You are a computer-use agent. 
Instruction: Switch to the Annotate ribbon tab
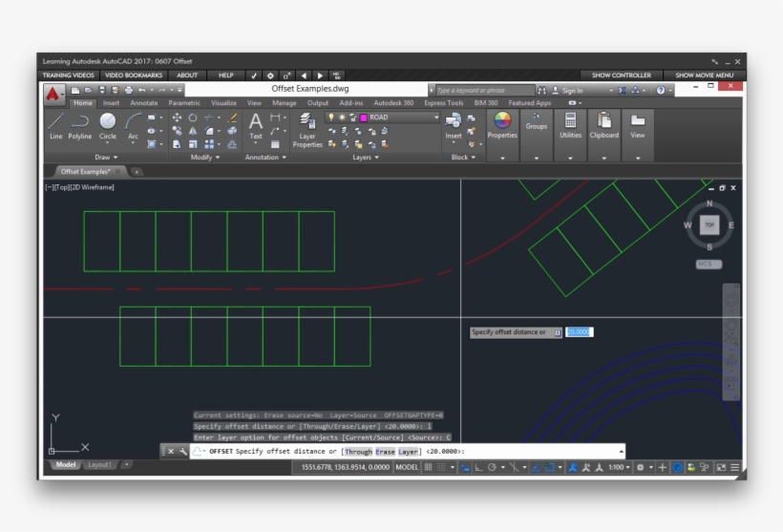point(144,103)
